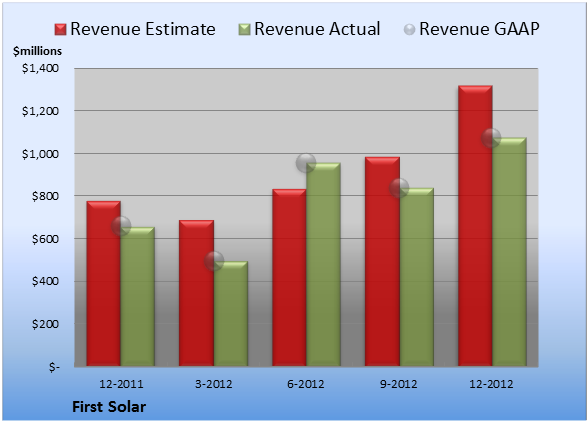Click the '$1,000' axis value

click(40, 154)
